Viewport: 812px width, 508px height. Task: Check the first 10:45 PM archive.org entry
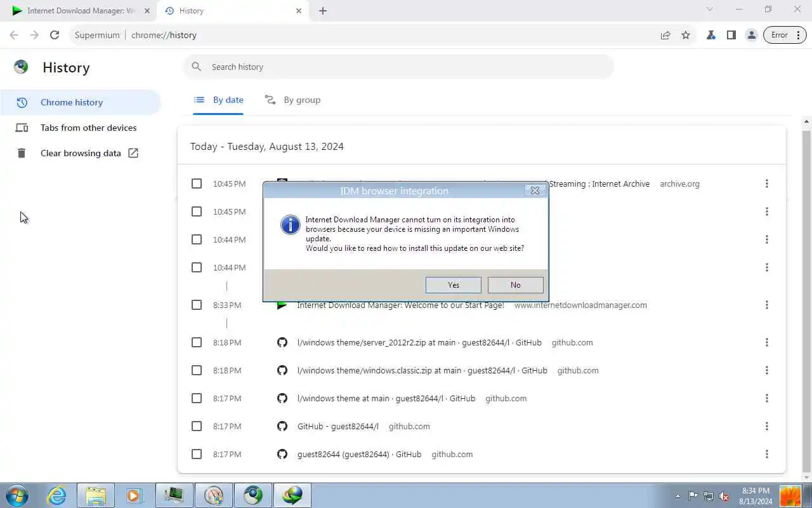point(197,184)
